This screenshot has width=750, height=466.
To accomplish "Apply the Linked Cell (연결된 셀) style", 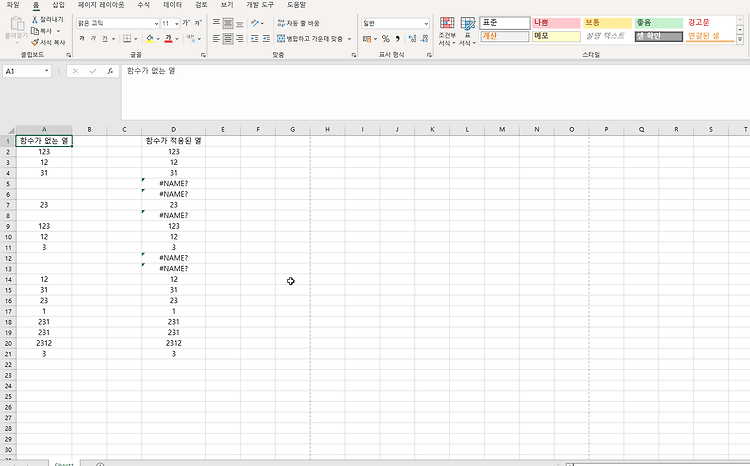I will (x=710, y=36).
